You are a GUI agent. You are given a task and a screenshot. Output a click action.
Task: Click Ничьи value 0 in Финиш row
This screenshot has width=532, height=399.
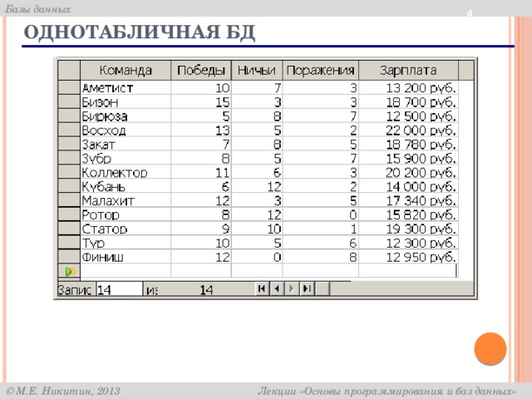point(257,257)
